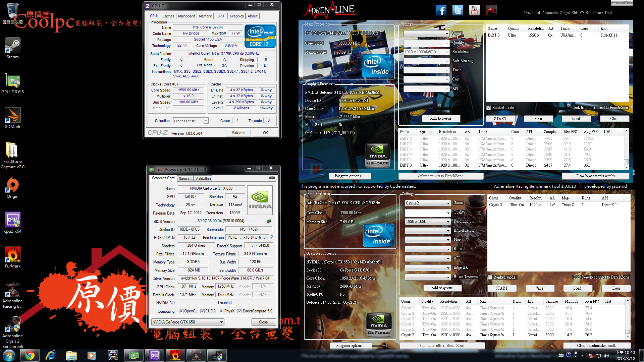Image resolution: width=644 pixels, height=362 pixels.
Task: Open the Game dropdown in racing benchmark
Action: pyautogui.click(x=426, y=34)
